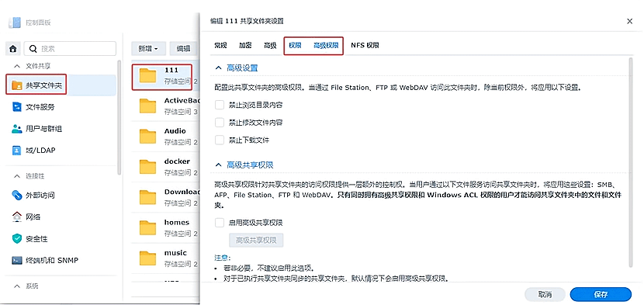Click the sidebar's vertical scrollbar
This screenshot has height=305, width=644.
pos(119,117)
